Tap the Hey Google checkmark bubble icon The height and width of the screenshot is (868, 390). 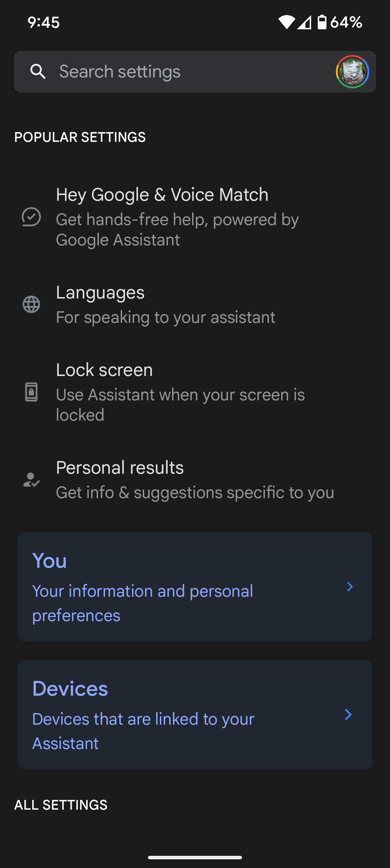pyautogui.click(x=31, y=217)
